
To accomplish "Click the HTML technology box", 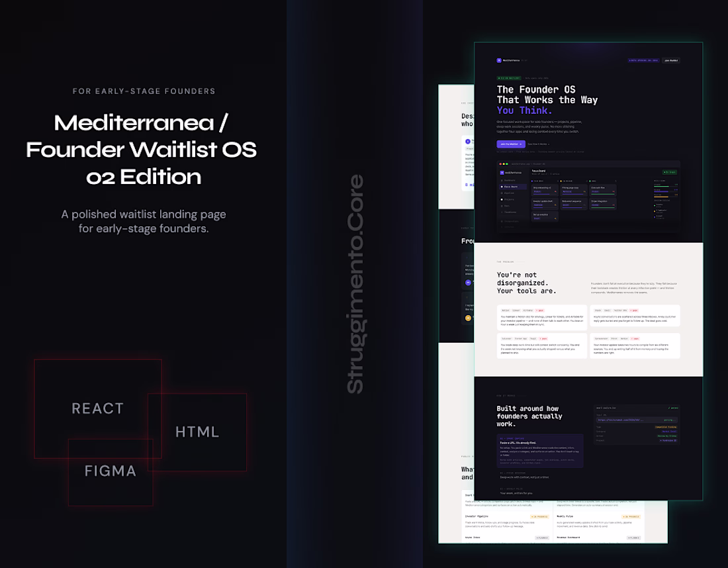I will pos(197,432).
